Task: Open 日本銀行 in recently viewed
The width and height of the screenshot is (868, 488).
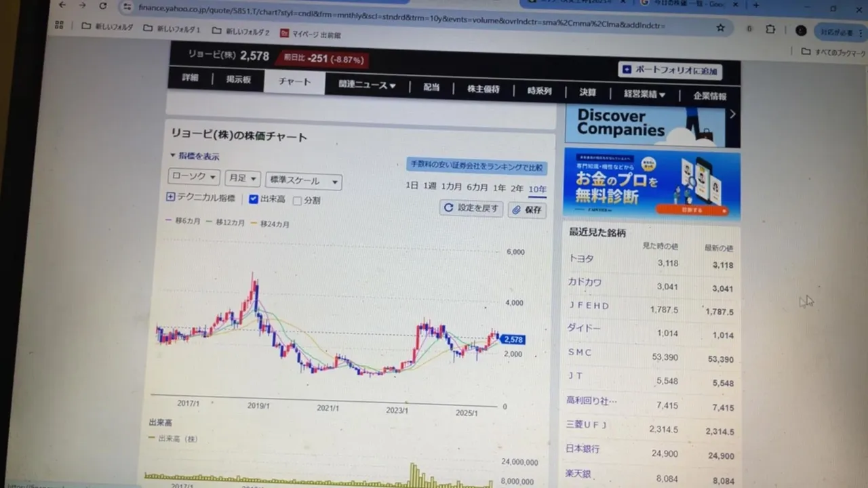Action: click(583, 448)
